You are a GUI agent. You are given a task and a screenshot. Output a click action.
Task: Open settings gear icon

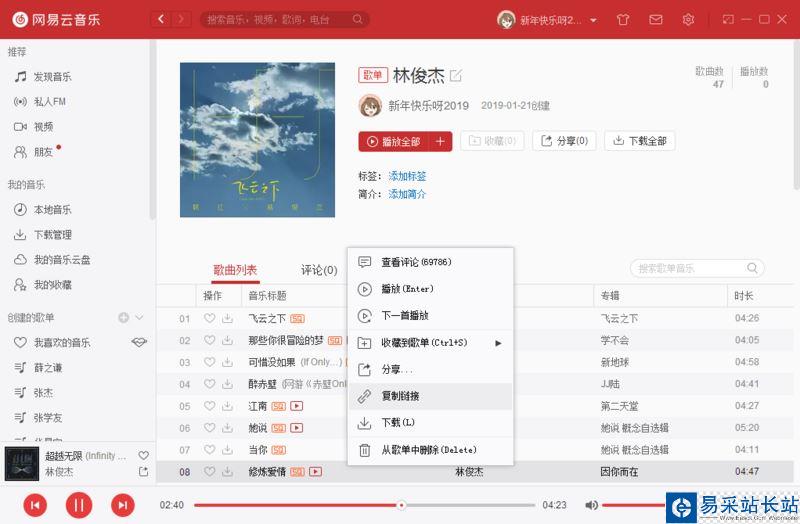coord(688,19)
